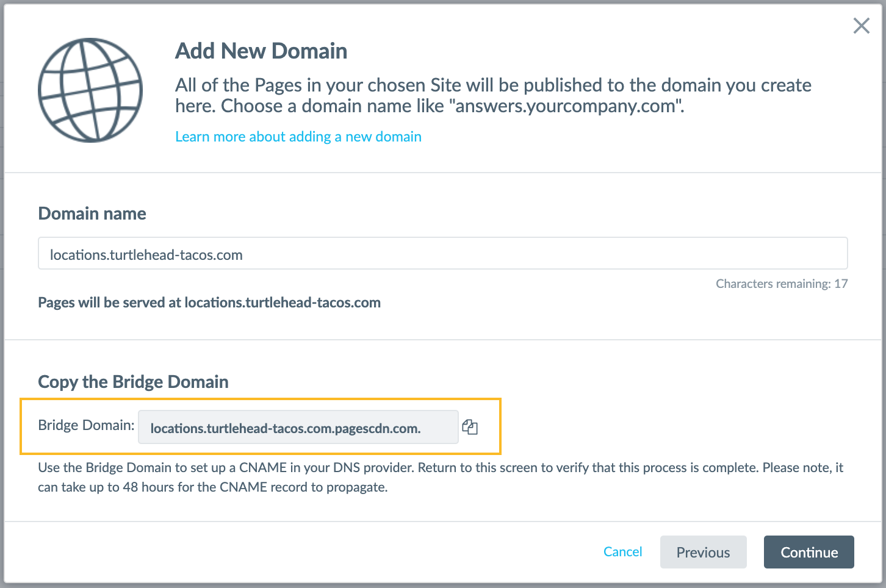Viewport: 886px width, 588px height.
Task: Close the Add New Domain dialog
Action: tap(861, 26)
